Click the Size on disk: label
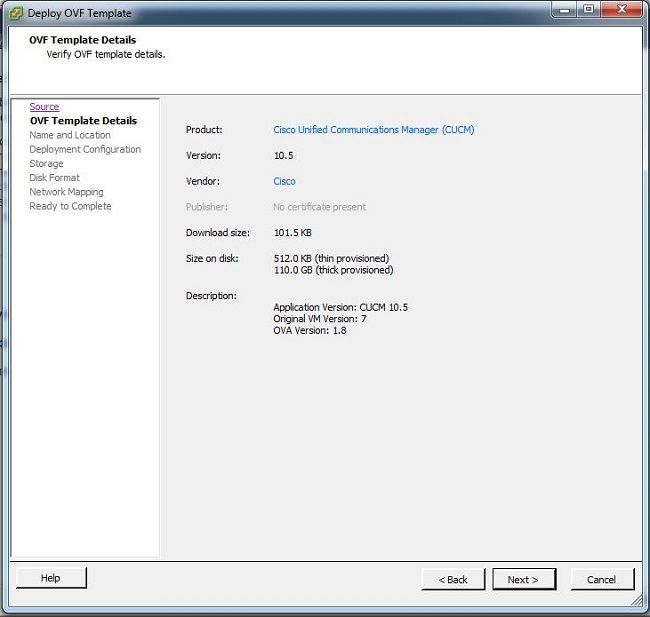The image size is (650, 617). 212,258
